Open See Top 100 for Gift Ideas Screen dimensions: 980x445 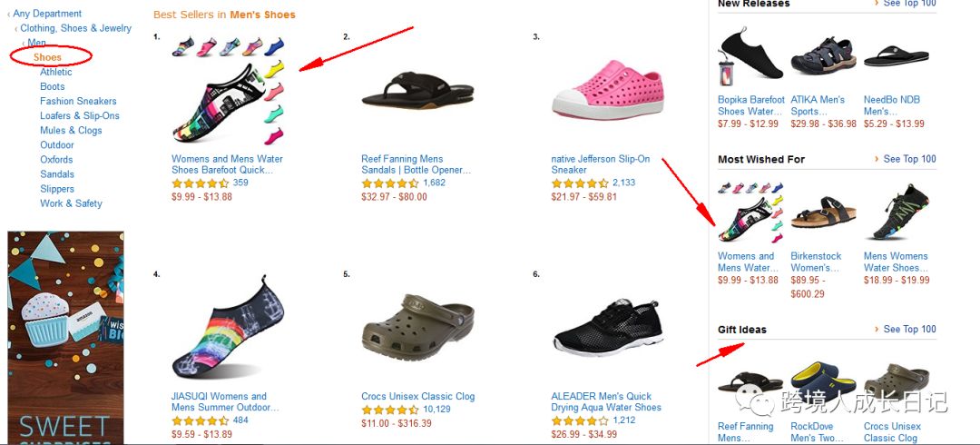tap(909, 330)
